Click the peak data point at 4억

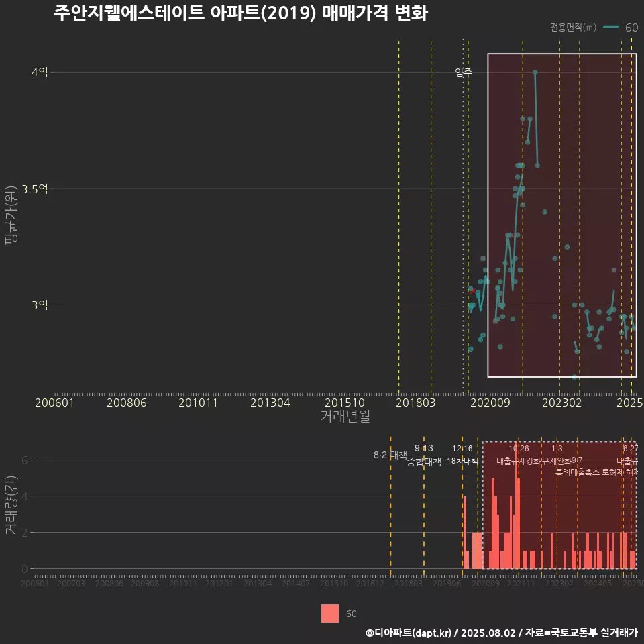pyautogui.click(x=535, y=72)
